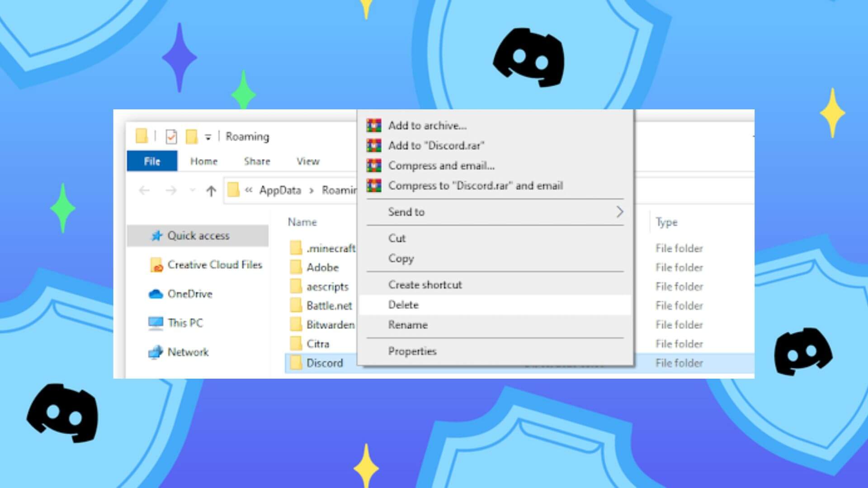Select the Citra folder name
Screen dimensions: 868x488
click(318, 344)
